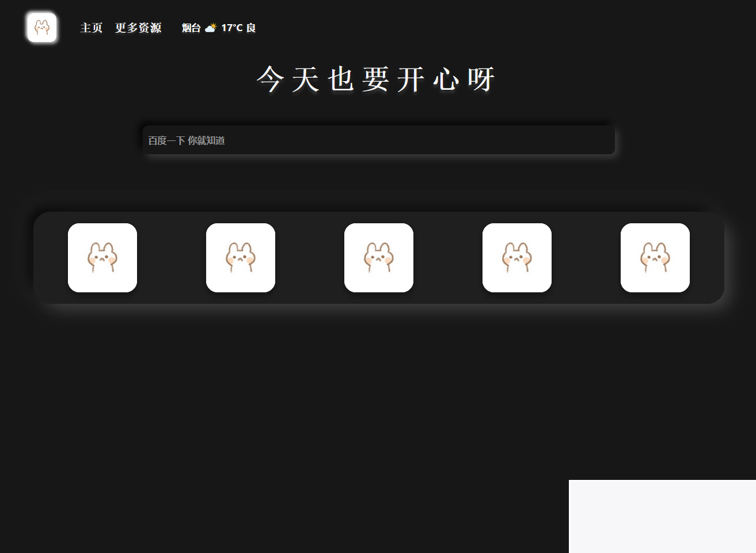Click the dark shortcut tray panel
Viewport: 756px width, 553px height.
click(173, 257)
